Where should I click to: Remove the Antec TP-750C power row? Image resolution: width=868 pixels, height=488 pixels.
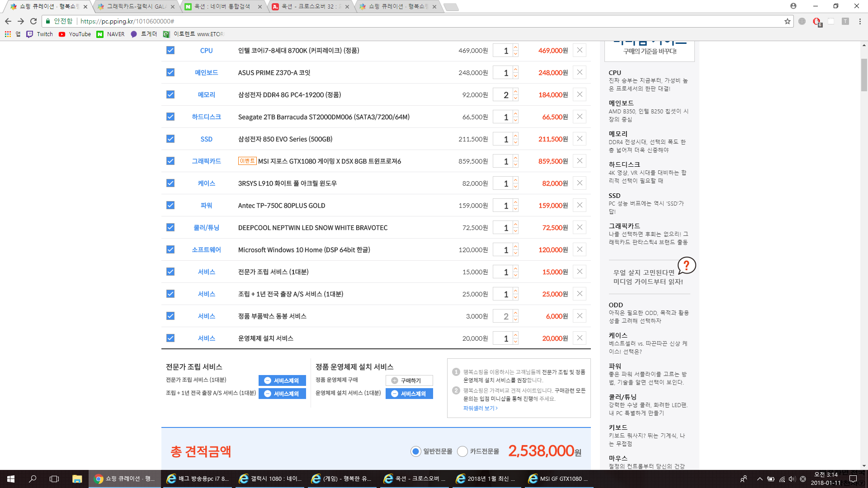coord(580,205)
